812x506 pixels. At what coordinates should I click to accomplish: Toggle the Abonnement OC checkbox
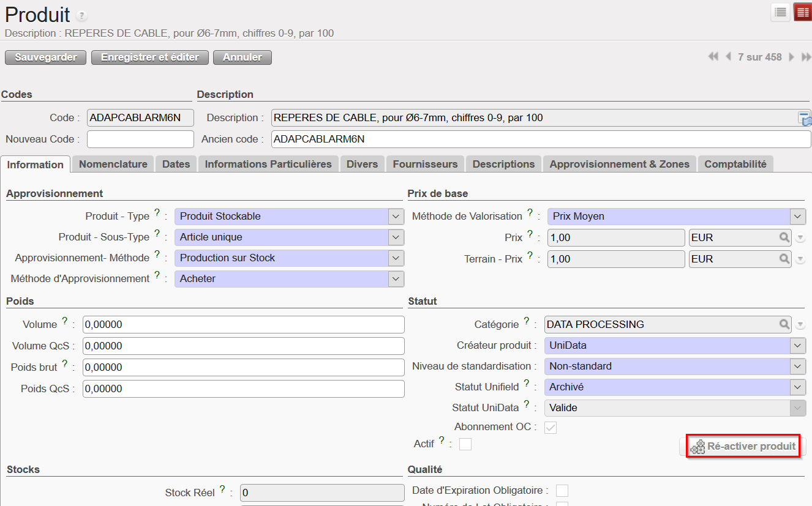click(x=551, y=427)
